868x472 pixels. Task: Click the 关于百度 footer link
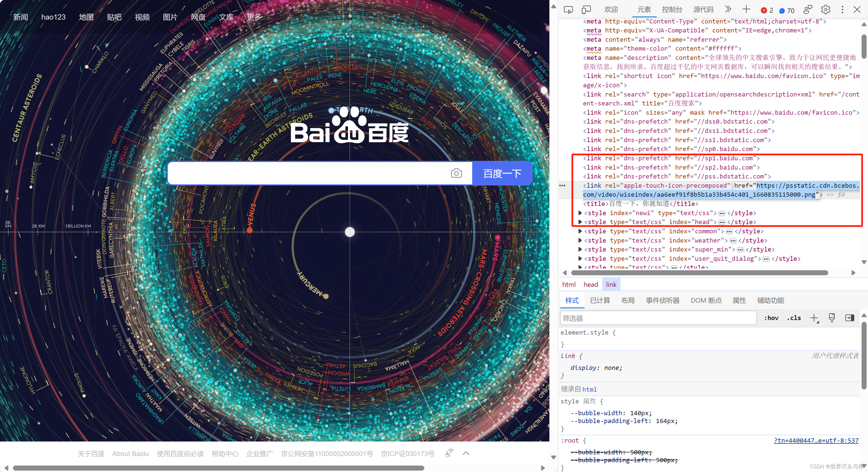tap(91, 454)
